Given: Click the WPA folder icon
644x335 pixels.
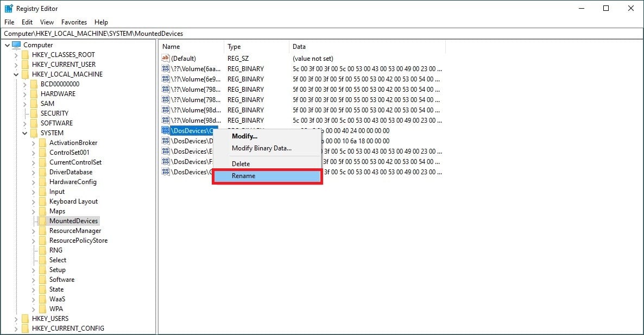Looking at the screenshot, I should [42, 309].
